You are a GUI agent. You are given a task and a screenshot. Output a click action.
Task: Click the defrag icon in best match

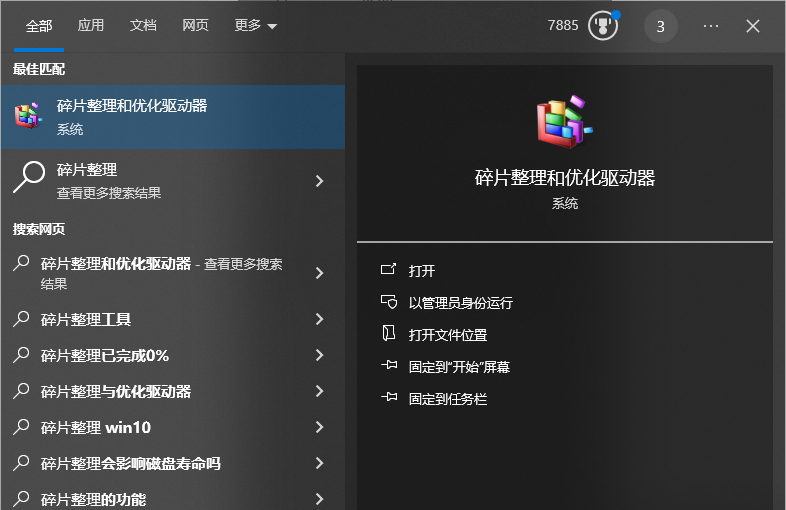click(x=28, y=116)
